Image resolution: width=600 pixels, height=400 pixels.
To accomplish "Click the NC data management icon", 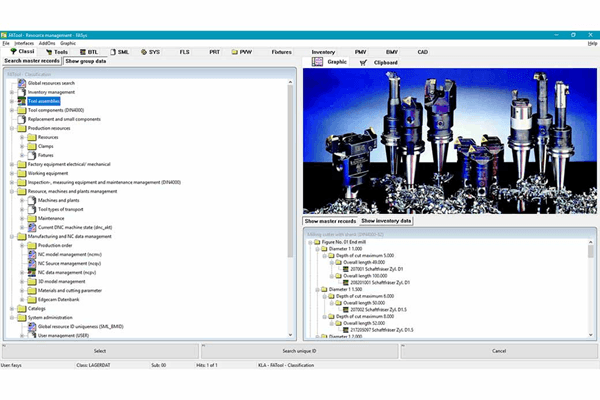I will coord(32,273).
